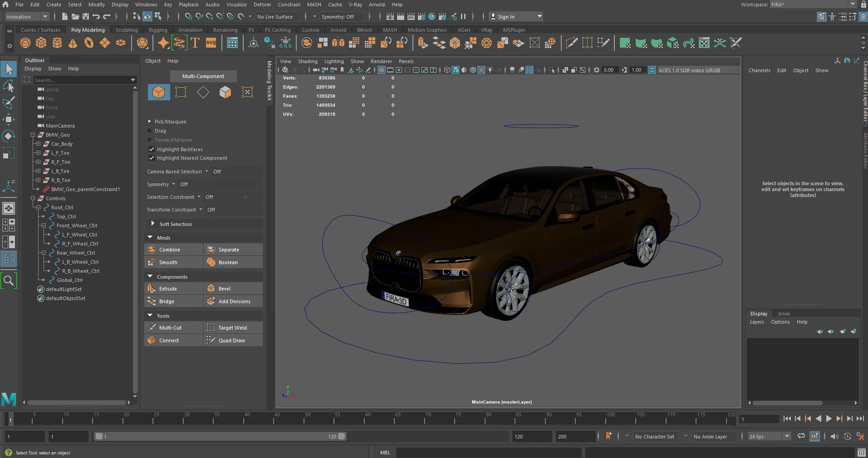Expand Car_Body node in outliner

click(38, 144)
